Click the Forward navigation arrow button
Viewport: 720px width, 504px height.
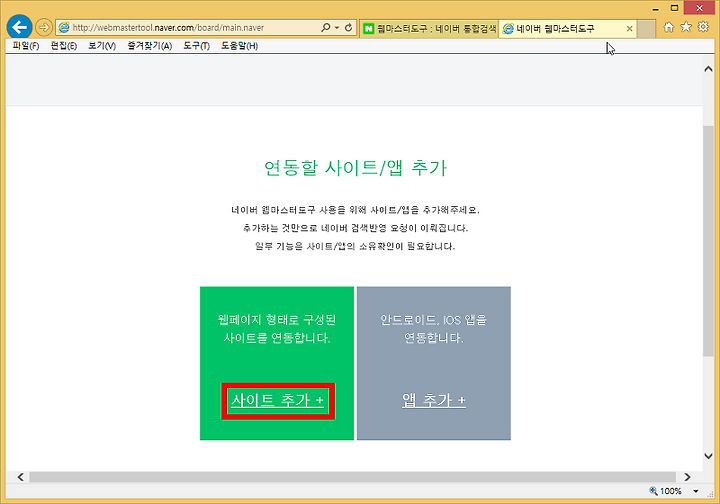44,28
